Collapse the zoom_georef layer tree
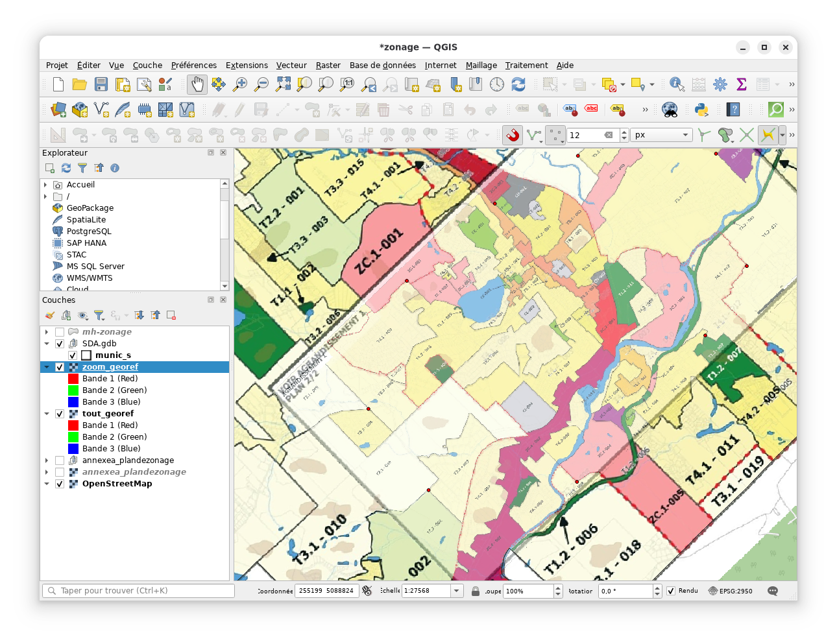837x644 pixels. pos(47,367)
